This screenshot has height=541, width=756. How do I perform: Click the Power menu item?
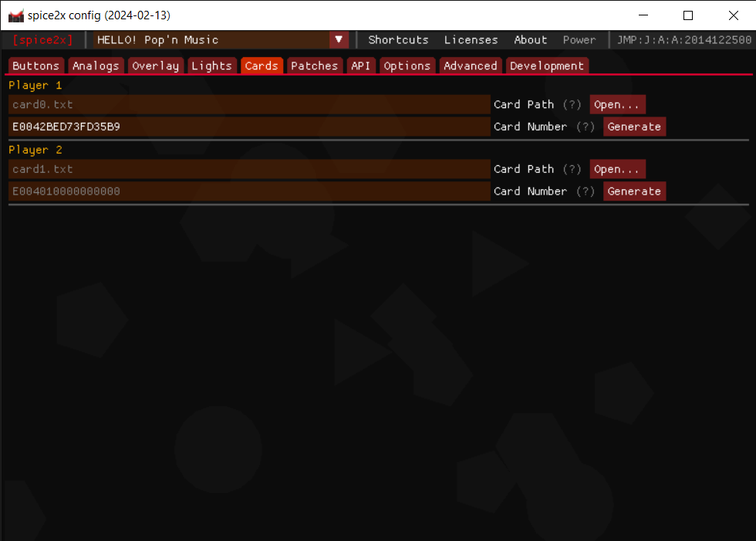pos(579,39)
